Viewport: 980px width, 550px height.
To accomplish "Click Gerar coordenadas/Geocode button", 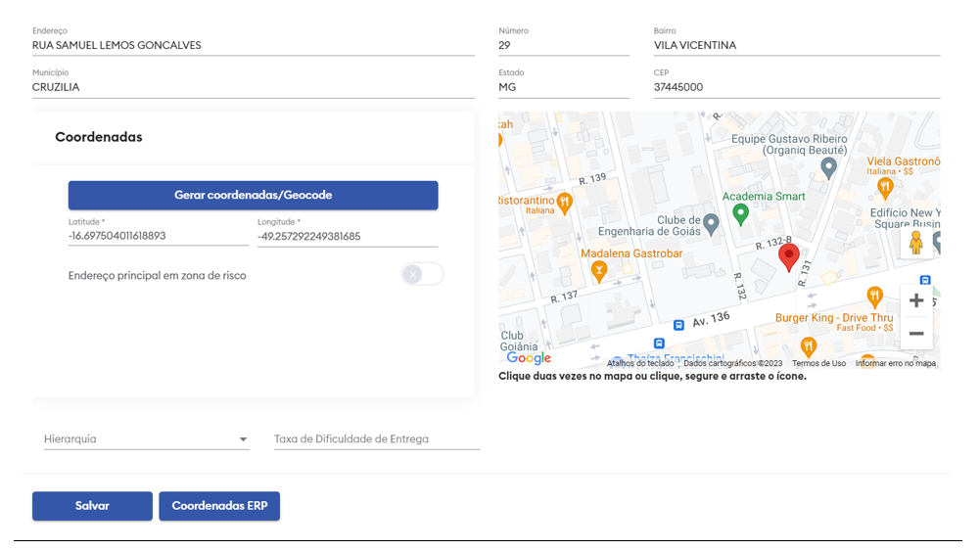I will coord(253,195).
